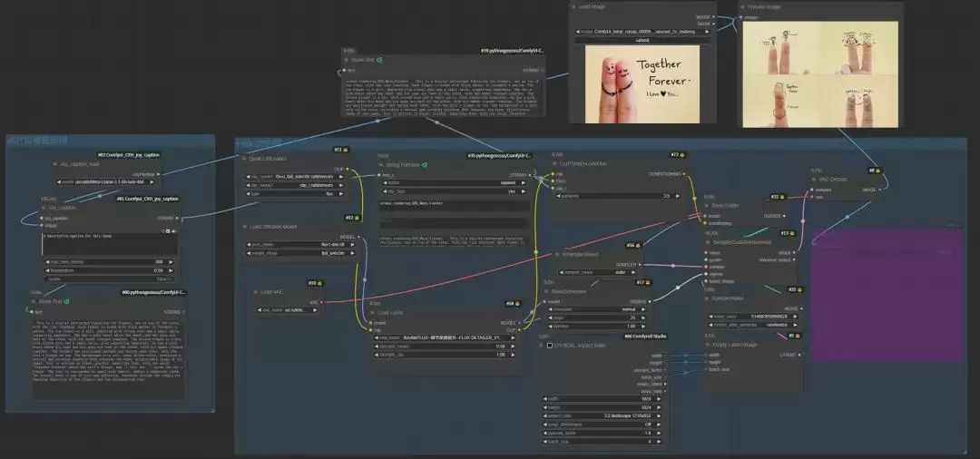
Task: Click the upload button in Load Image
Action: coord(642,40)
